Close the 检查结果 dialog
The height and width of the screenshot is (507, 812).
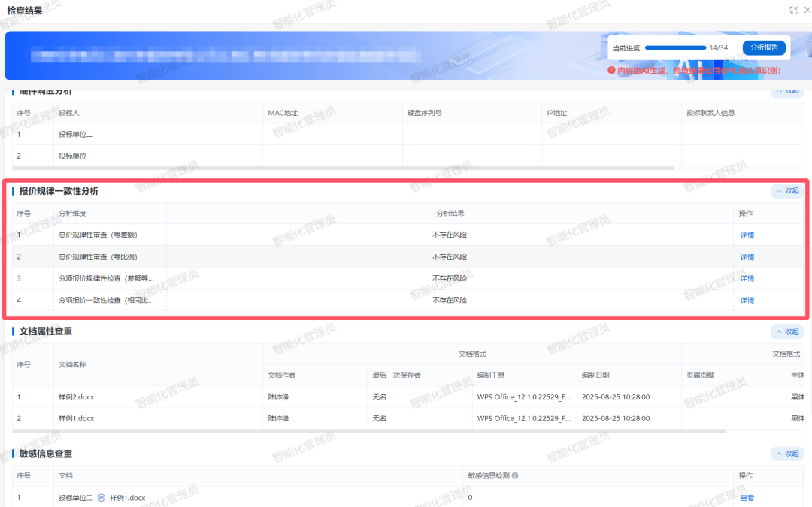pyautogui.click(x=809, y=11)
